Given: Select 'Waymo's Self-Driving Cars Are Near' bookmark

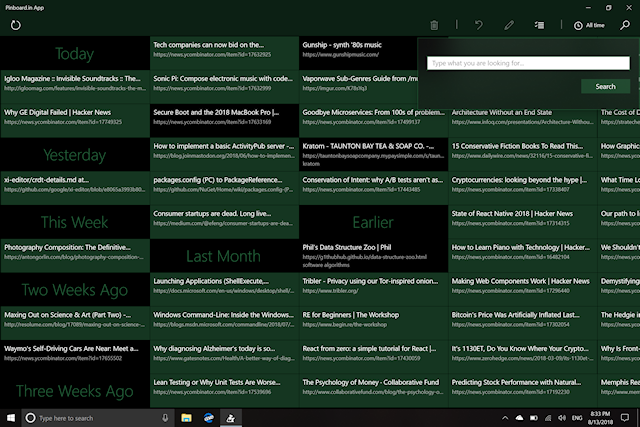Looking at the screenshot, I should click(75, 357).
